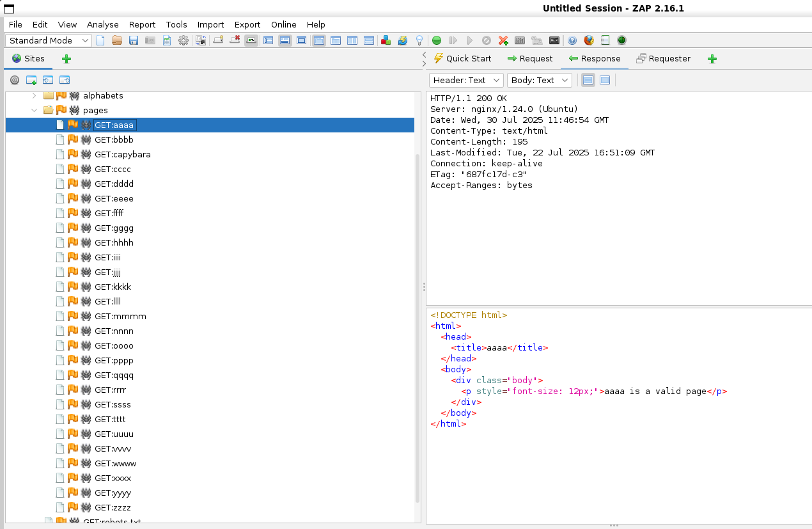Switch to the Request tab
The width and height of the screenshot is (812, 529).
tap(529, 58)
